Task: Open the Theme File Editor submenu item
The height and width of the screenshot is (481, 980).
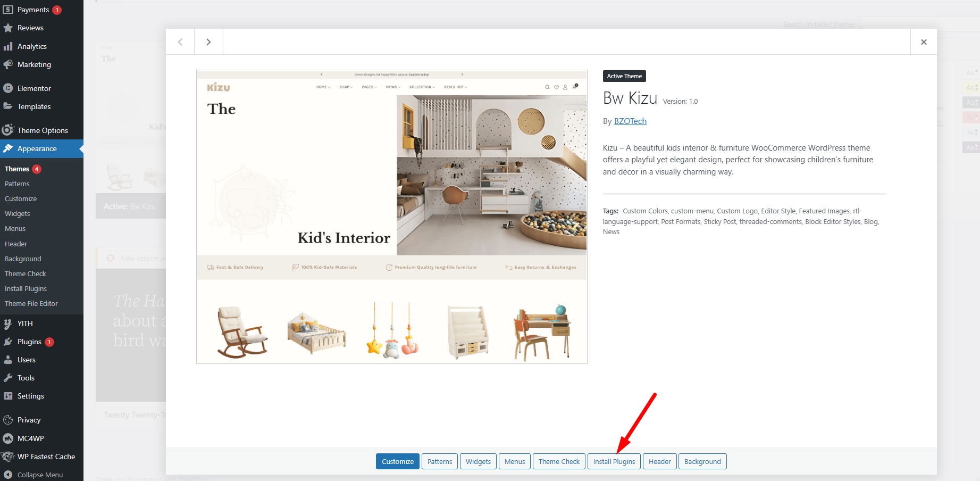Action: point(31,303)
